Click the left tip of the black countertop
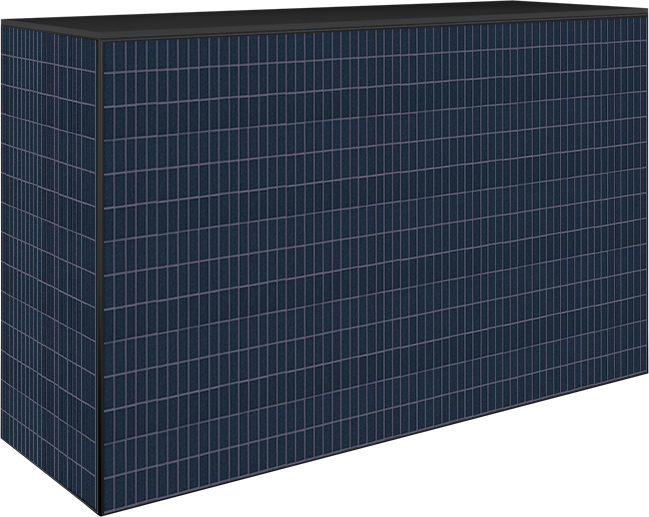649x517 pixels. coord(4,20)
